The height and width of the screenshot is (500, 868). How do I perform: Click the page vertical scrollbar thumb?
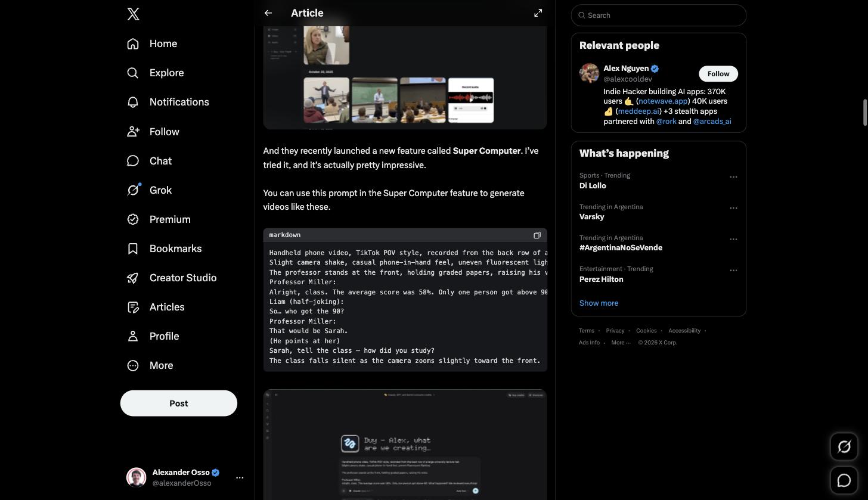865,113
